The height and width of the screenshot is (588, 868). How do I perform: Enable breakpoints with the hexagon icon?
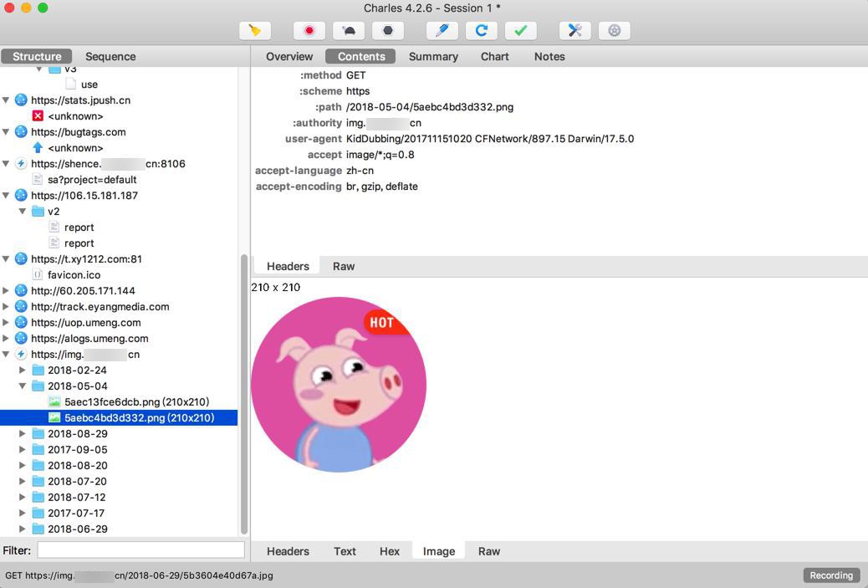coord(388,30)
